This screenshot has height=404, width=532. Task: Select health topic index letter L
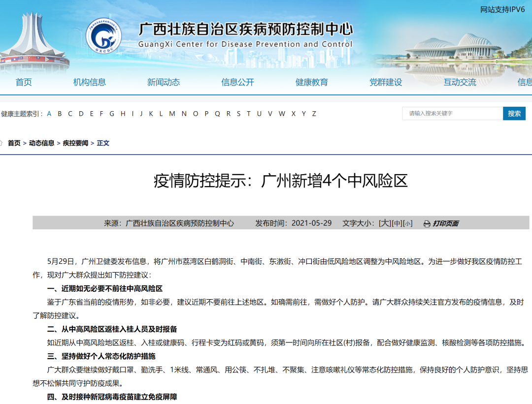point(161,114)
